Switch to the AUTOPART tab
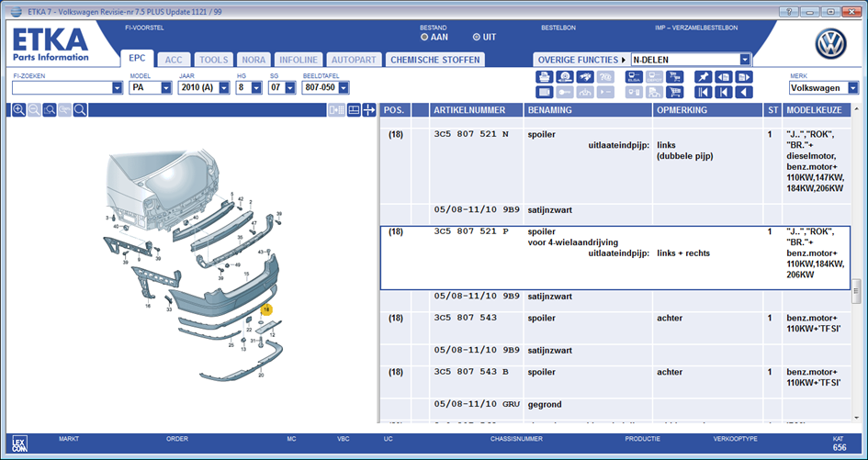 (354, 60)
